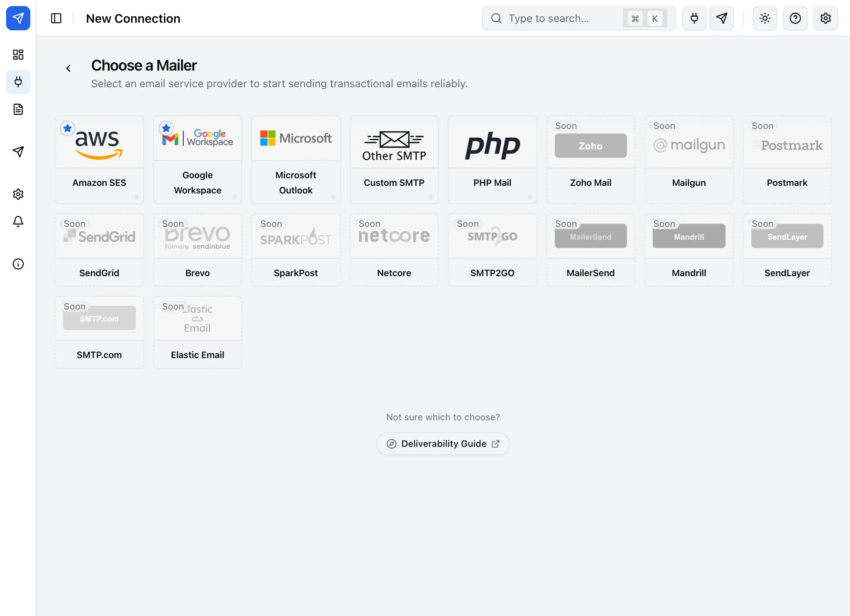
Task: Open the document logs icon in sidebar
Action: [x=18, y=109]
